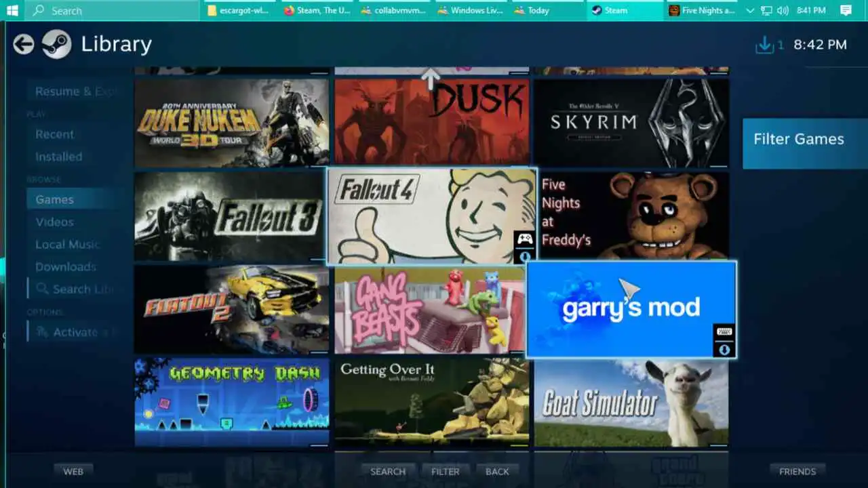Open the downloads indicator icon in the header
The height and width of the screenshot is (488, 868).
(764, 45)
